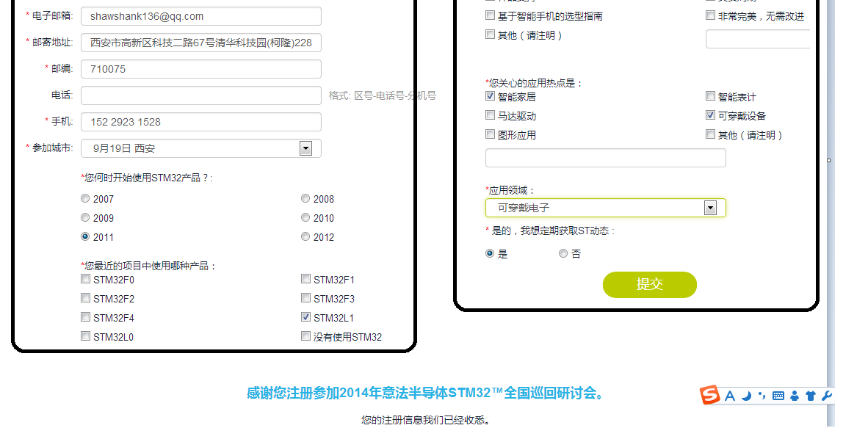Screen dimensions: 868x428
Task: Check 其他（请注明）below the smartphone guide option
Action: 490,35
